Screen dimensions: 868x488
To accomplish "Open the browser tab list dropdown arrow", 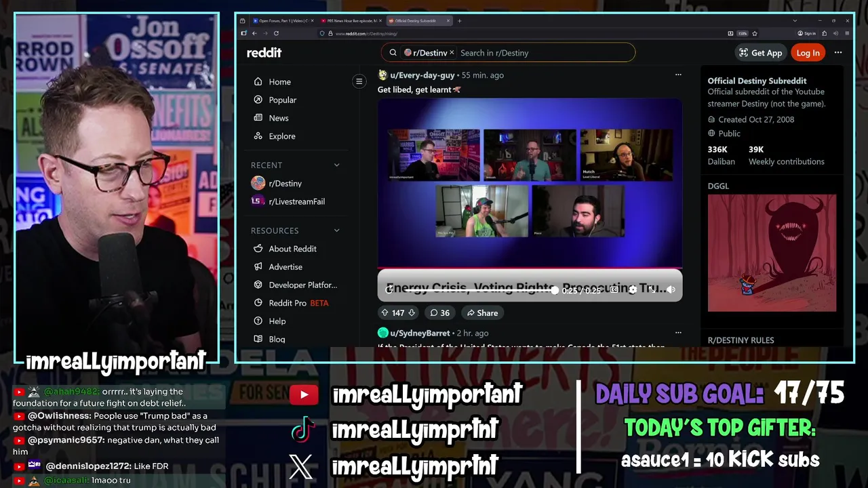I will click(x=795, y=21).
